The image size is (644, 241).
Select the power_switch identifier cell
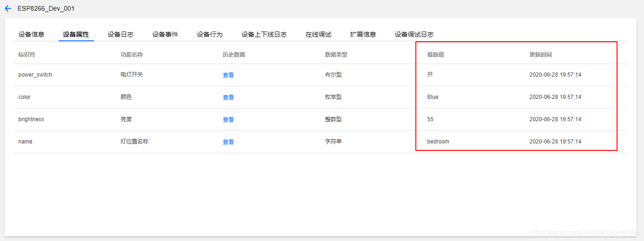(x=35, y=75)
